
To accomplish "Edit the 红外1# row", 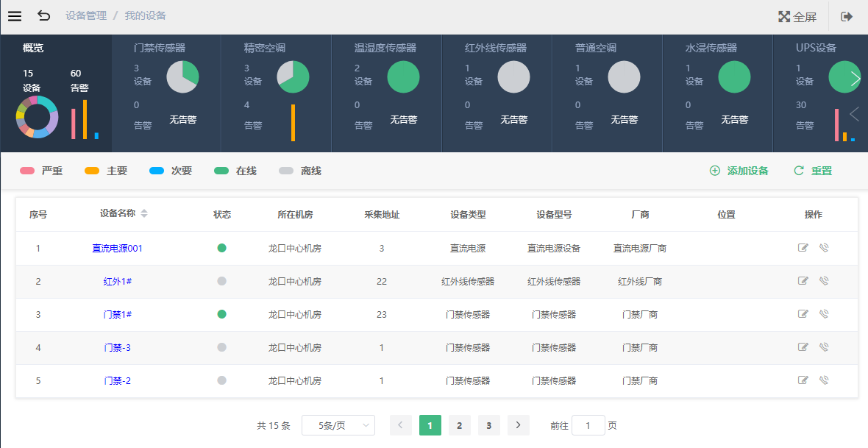I will 803,281.
